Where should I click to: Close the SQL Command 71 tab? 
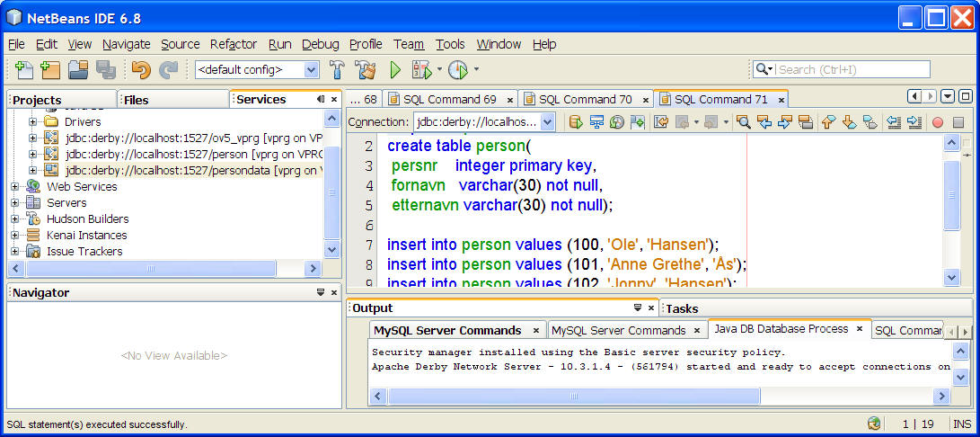click(x=781, y=100)
